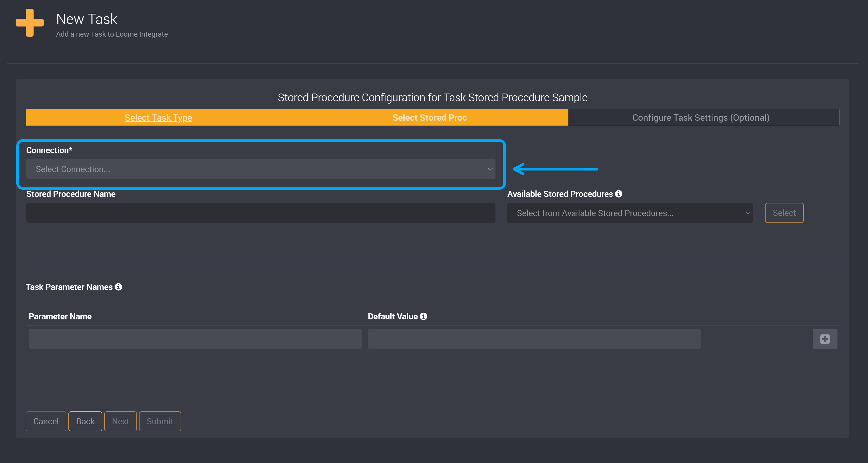Focus the Parameter Name input field
Screen dimensions: 868x463
pos(195,339)
